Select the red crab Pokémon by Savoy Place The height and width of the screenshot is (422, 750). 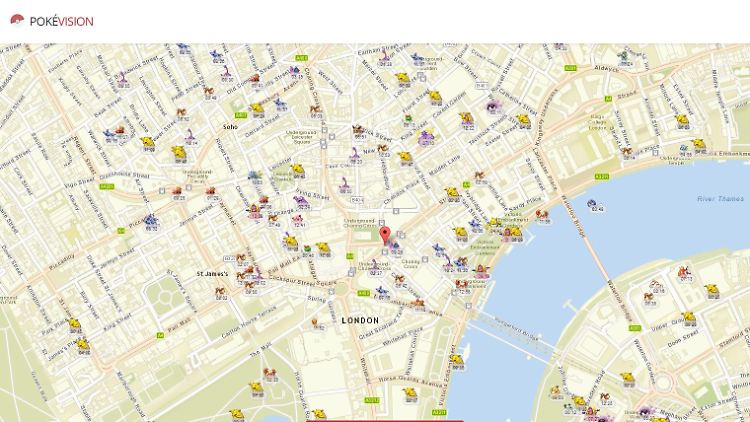click(541, 215)
